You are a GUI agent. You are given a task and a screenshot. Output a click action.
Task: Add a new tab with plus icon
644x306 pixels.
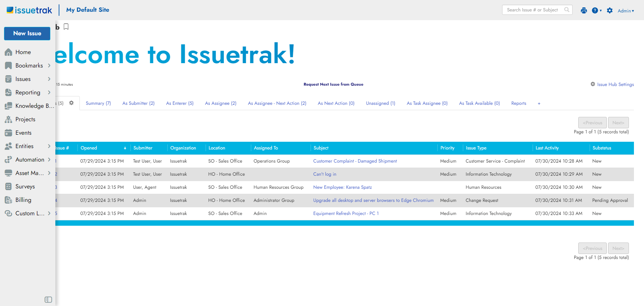coord(539,103)
